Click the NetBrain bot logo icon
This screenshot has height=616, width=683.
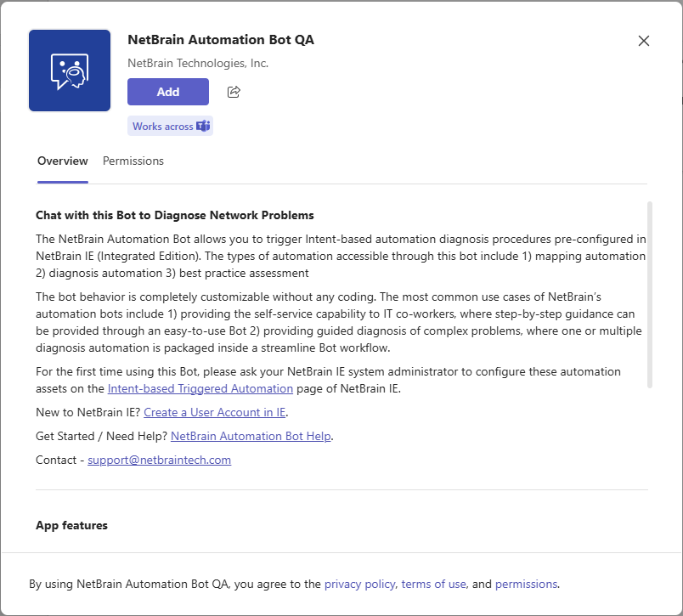(70, 71)
